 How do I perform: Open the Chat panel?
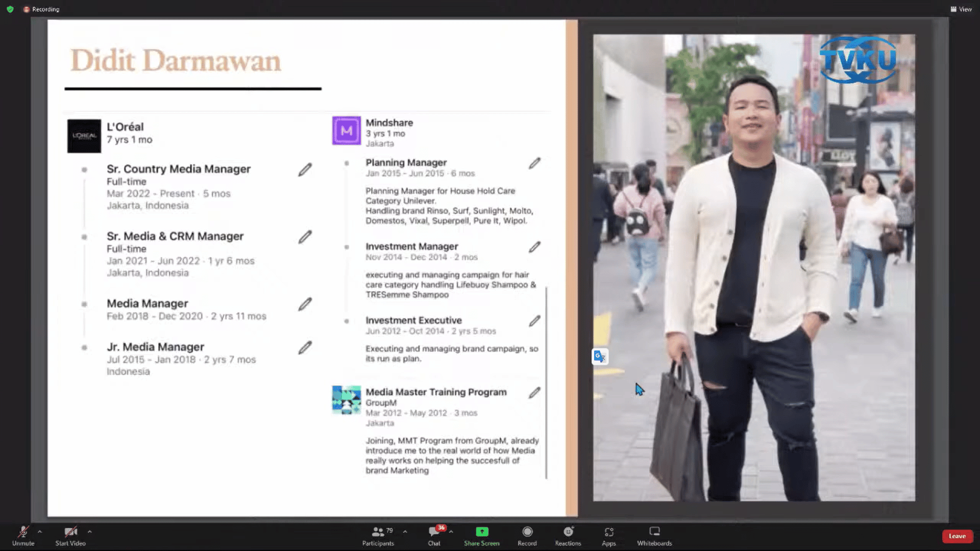click(434, 536)
